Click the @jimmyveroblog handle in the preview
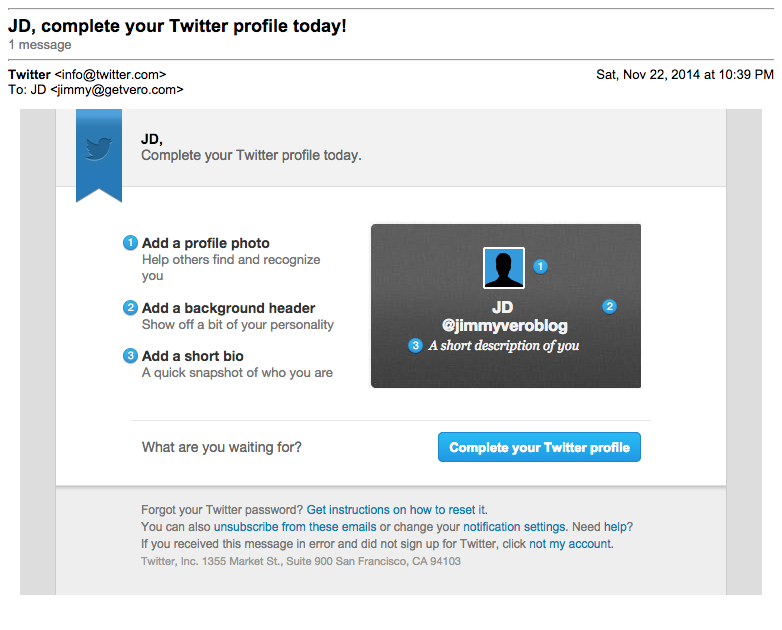 (x=503, y=326)
